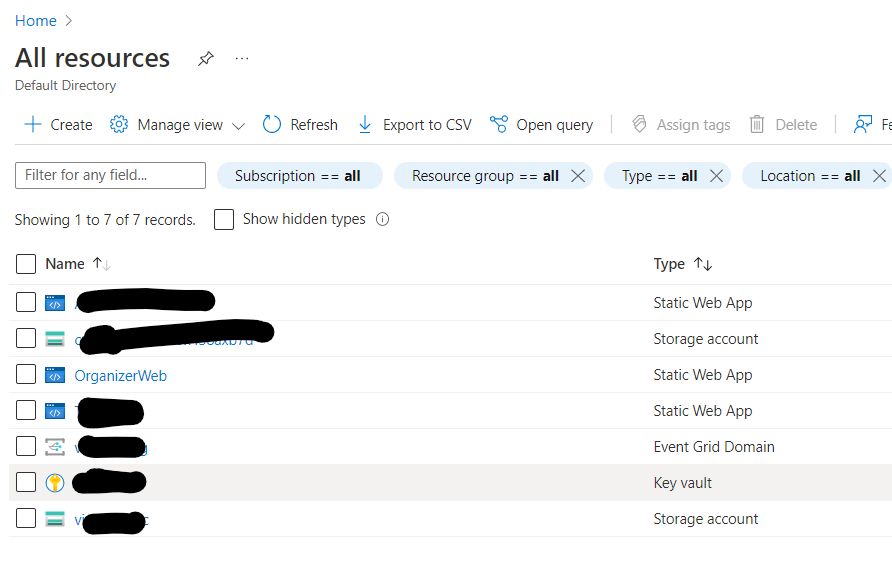Focus the Filter for any field box
Screen dimensions: 892x567
click(x=110, y=175)
